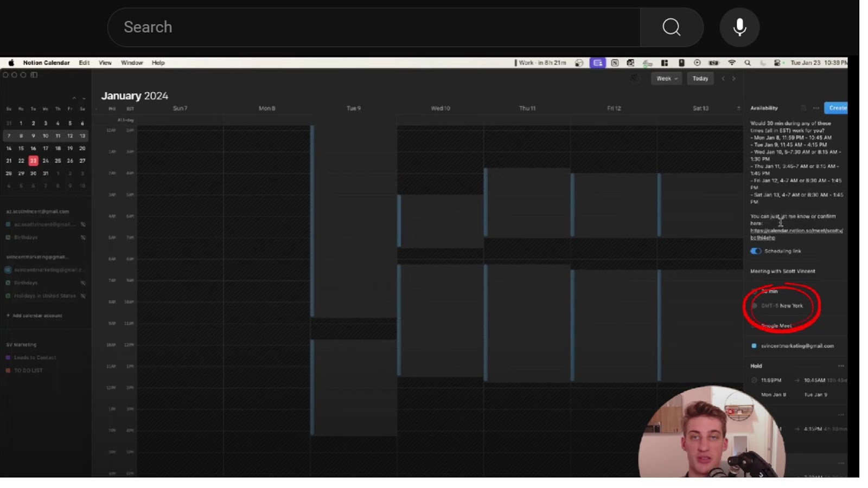Toggle svincentmarketing calendar checkbox
This screenshot has height=488, width=868.
[8, 270]
